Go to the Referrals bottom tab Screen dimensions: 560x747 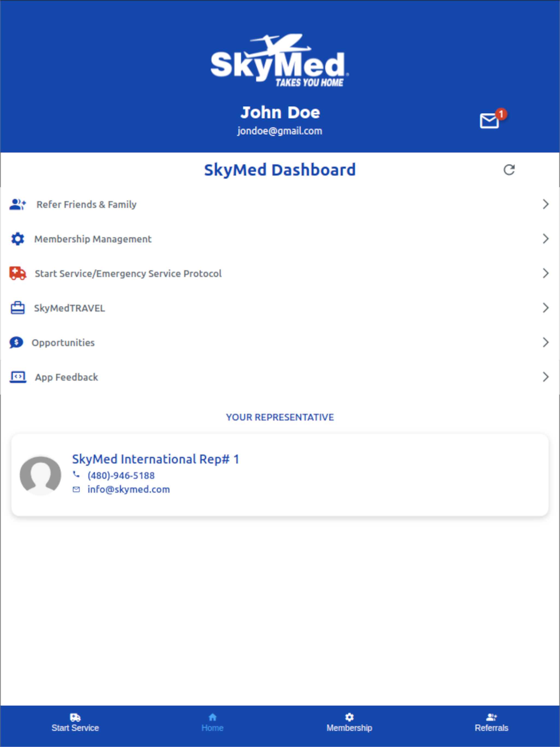coord(491,723)
